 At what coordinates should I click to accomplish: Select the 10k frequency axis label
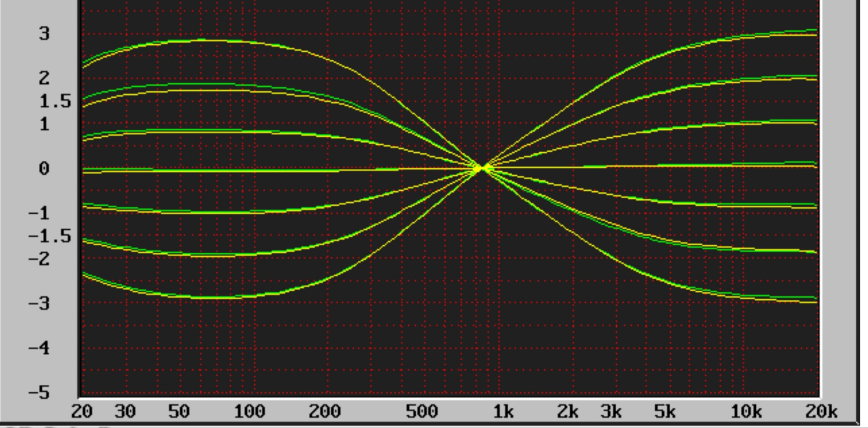(746, 411)
